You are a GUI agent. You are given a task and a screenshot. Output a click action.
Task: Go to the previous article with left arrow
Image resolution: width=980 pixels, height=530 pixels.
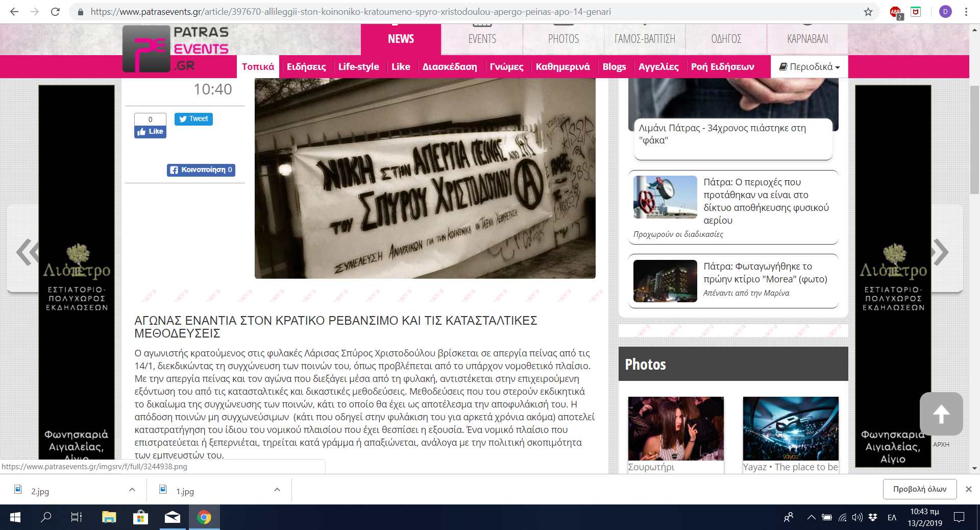click(27, 252)
